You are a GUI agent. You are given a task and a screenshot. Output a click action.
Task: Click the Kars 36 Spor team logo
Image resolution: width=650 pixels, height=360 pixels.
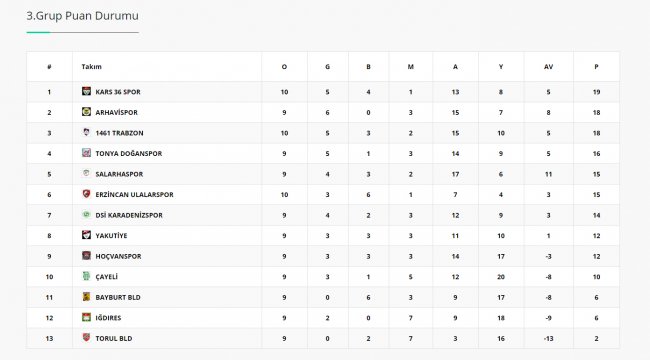point(86,91)
